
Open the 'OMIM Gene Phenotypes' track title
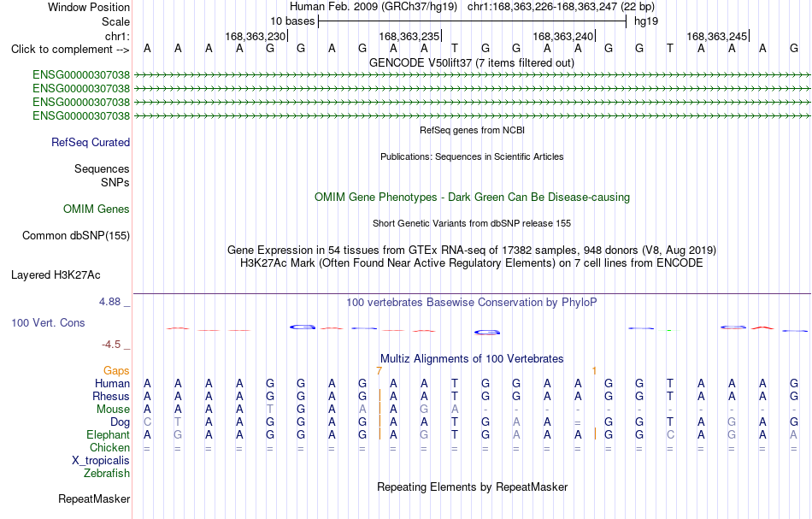pos(472,197)
